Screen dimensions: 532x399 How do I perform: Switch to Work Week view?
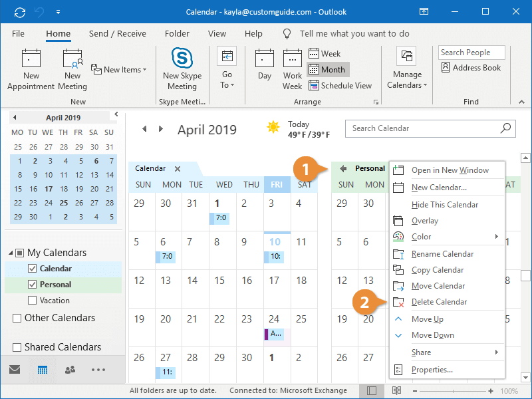pyautogui.click(x=293, y=70)
